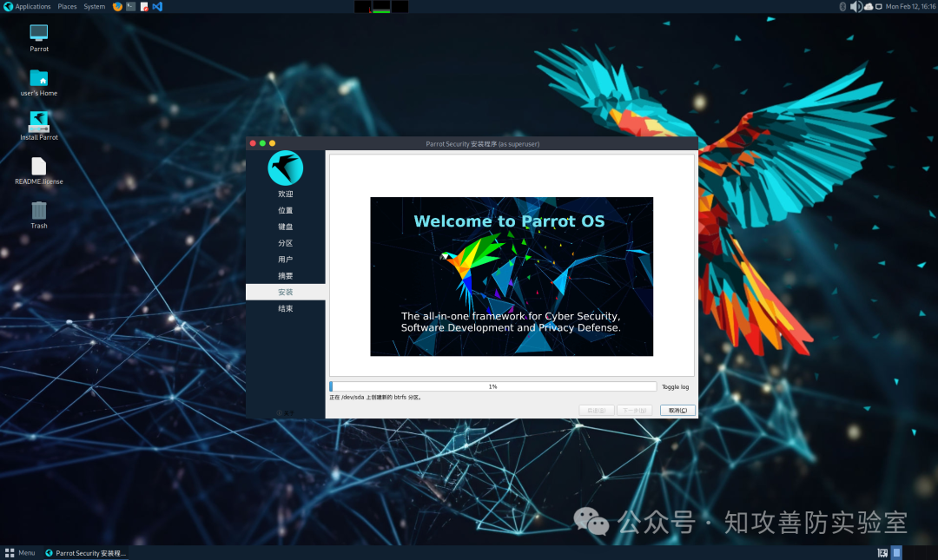Viewport: 938px width, 560px height.
Task: Click the volume icon in the system tray
Action: [x=855, y=6]
